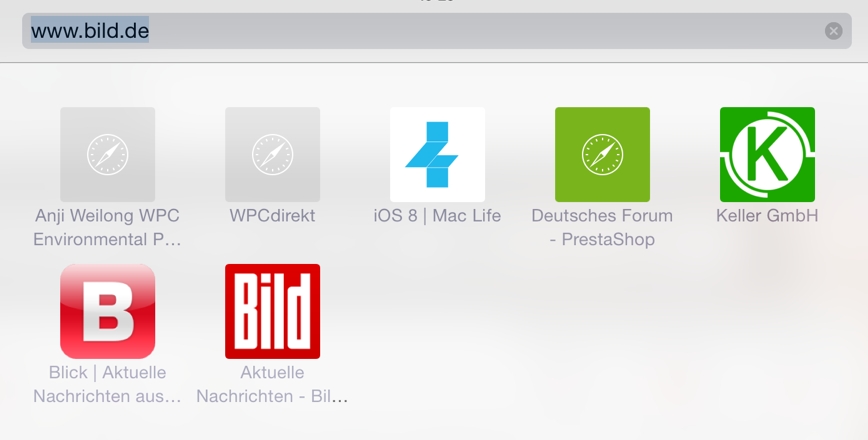Click the "Deutsches Forum - PrestaShop" label
868x440 pixels.
click(602, 227)
